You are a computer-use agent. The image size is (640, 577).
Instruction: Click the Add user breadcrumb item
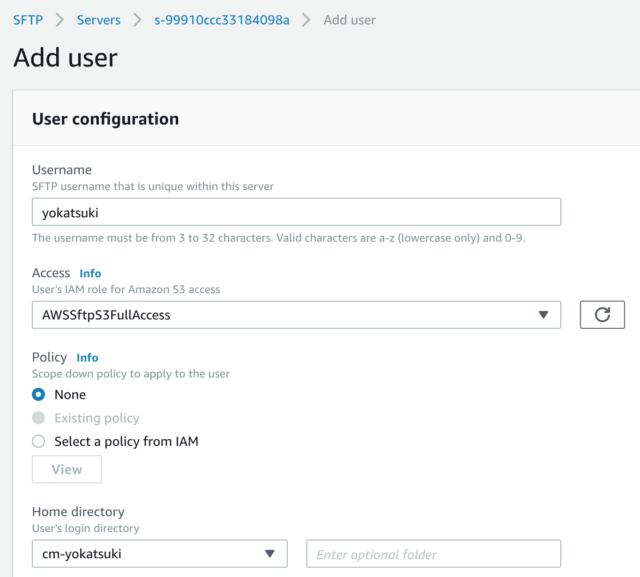(349, 20)
